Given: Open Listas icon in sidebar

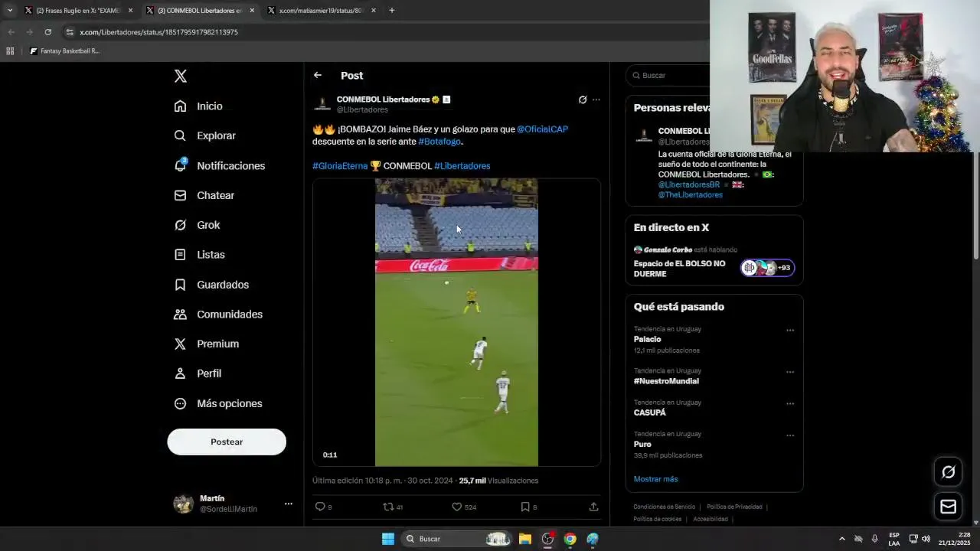Looking at the screenshot, I should click(x=180, y=255).
